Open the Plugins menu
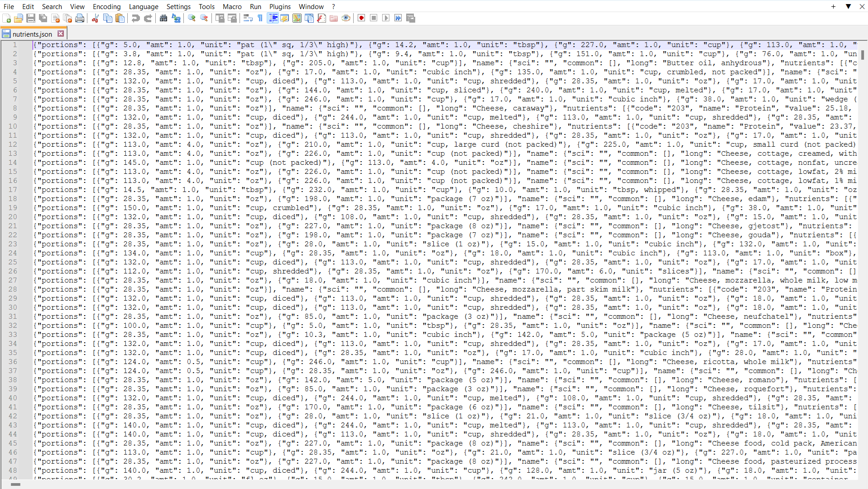This screenshot has width=868, height=489. (x=280, y=6)
